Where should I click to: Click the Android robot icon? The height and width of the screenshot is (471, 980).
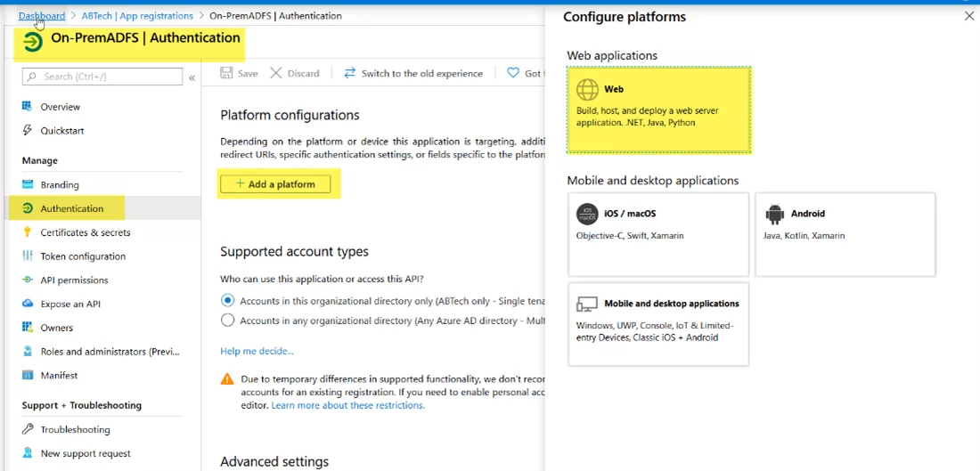coord(774,215)
